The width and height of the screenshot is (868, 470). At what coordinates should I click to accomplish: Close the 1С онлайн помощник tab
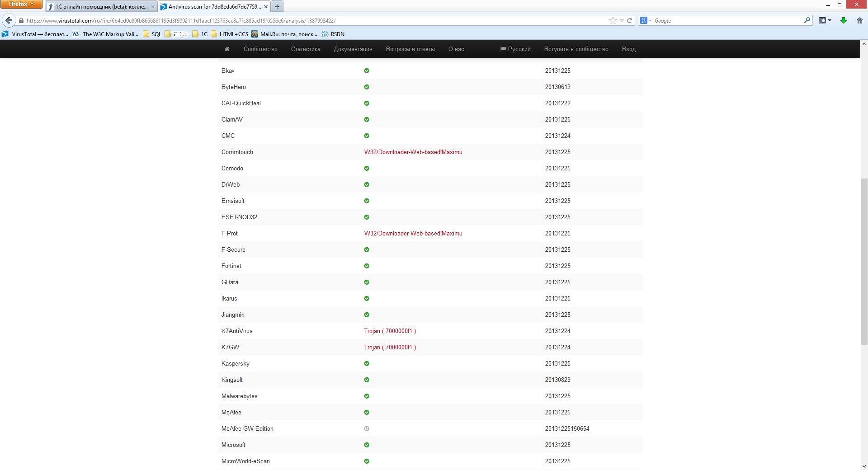pyautogui.click(x=152, y=7)
